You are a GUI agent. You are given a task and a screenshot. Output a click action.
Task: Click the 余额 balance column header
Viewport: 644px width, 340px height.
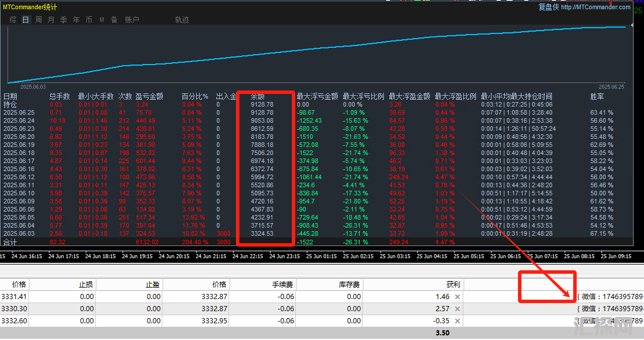[258, 97]
